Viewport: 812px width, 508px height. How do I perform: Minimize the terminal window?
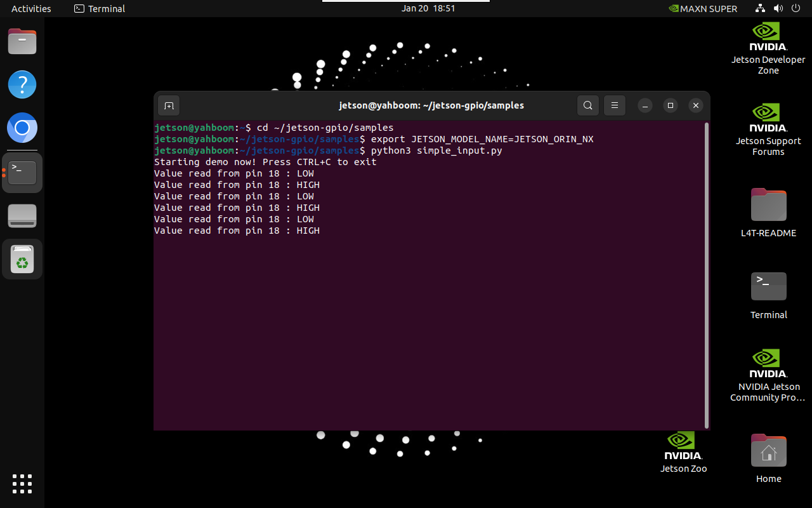tap(645, 105)
